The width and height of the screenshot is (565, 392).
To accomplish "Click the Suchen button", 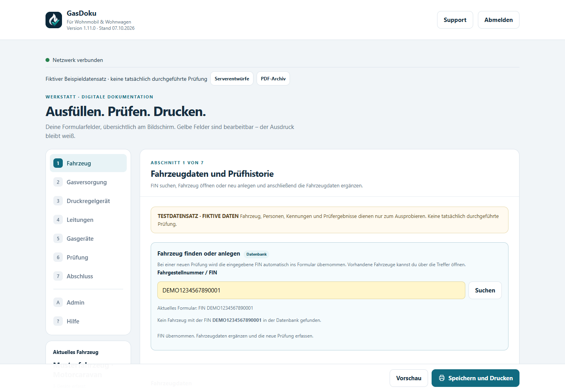I will tap(485, 290).
